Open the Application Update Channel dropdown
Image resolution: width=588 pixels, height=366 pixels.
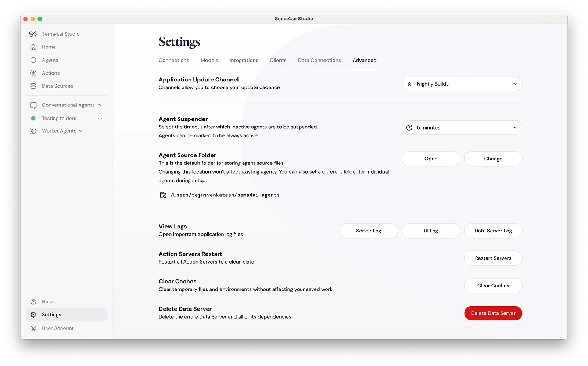462,84
